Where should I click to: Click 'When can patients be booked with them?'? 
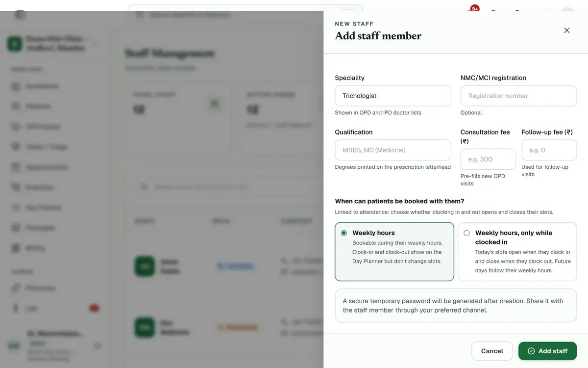coord(400,201)
